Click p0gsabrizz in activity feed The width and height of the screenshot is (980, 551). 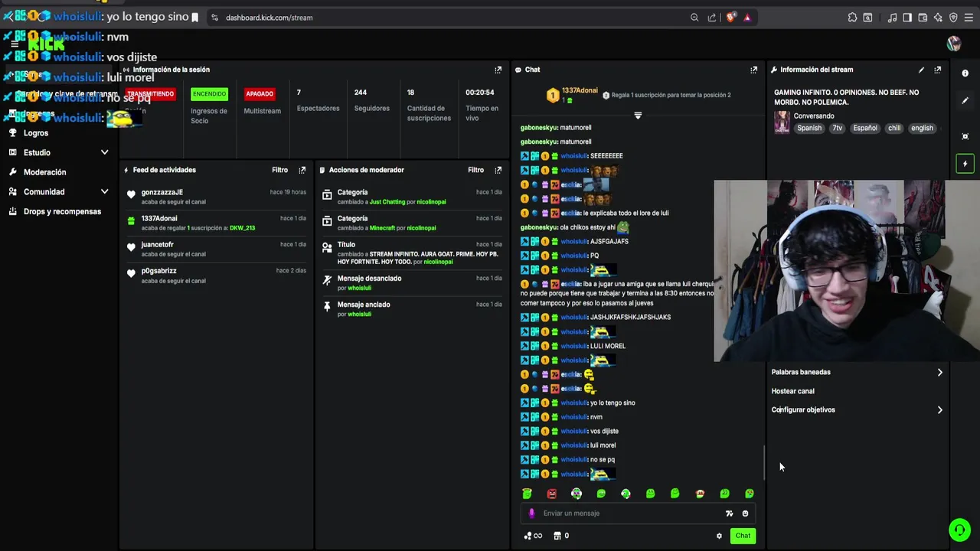pos(159,271)
